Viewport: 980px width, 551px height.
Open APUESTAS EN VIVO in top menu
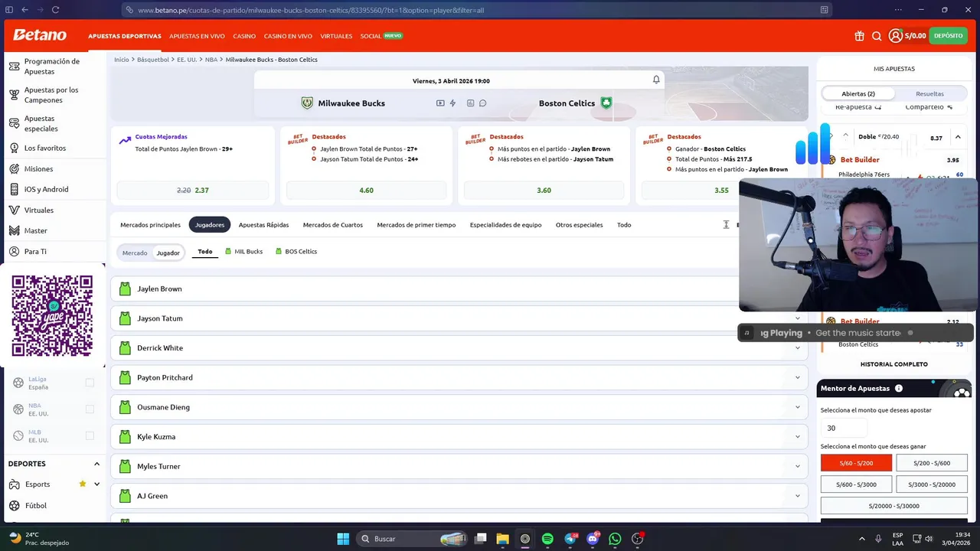pyautogui.click(x=197, y=36)
